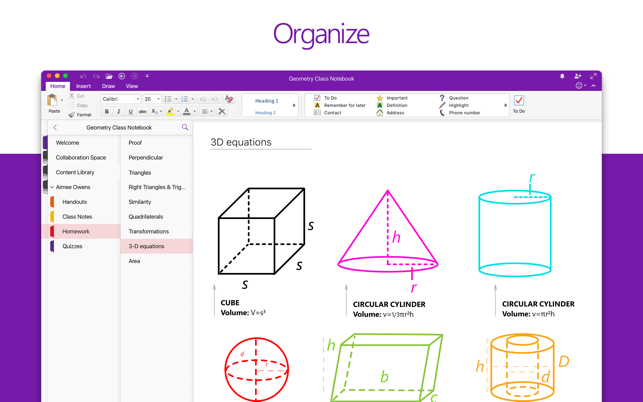Apply the Phone number tag
643x402 pixels.
tap(460, 113)
